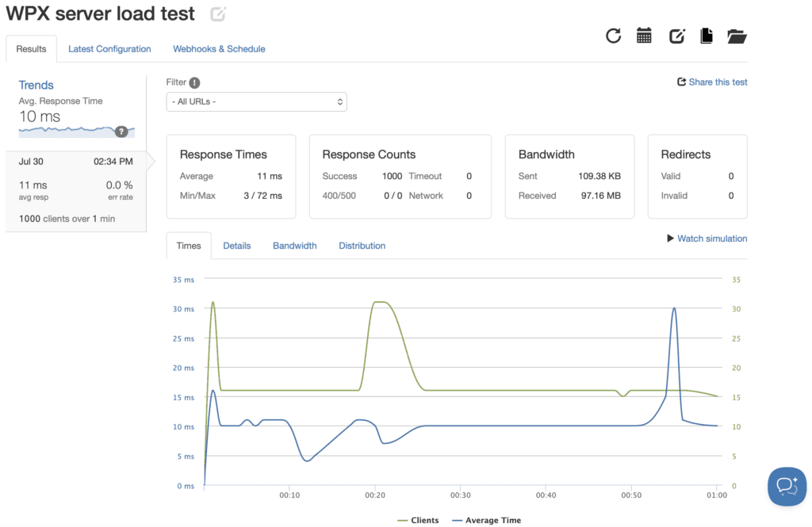Screen dimensions: 812x527
Task: Click the '35 ms' y-axis label
Action: pyautogui.click(x=183, y=280)
